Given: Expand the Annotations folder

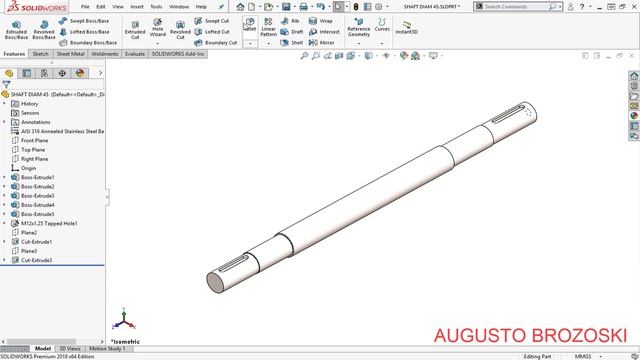Looking at the screenshot, I should [4, 122].
